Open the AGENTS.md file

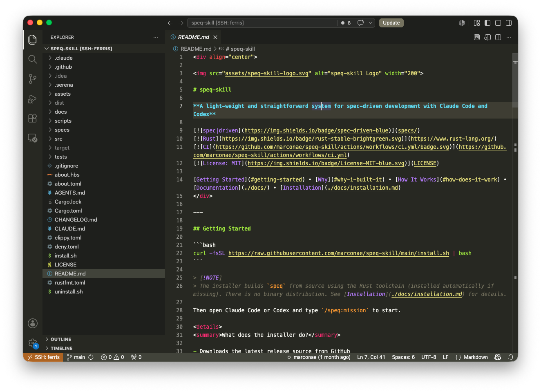coord(104,193)
